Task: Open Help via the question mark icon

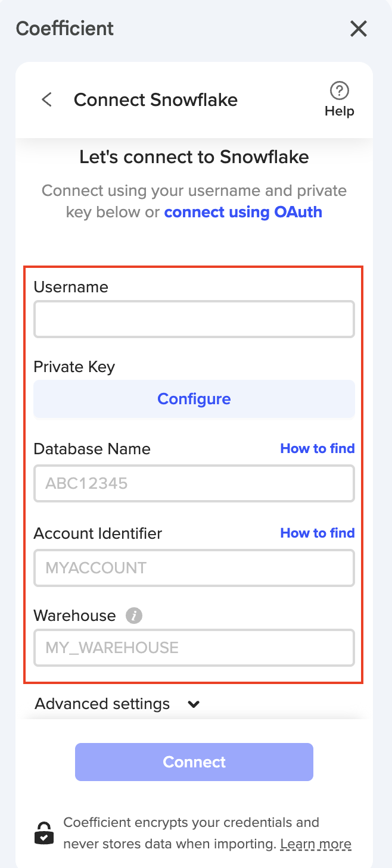Action: pyautogui.click(x=339, y=91)
